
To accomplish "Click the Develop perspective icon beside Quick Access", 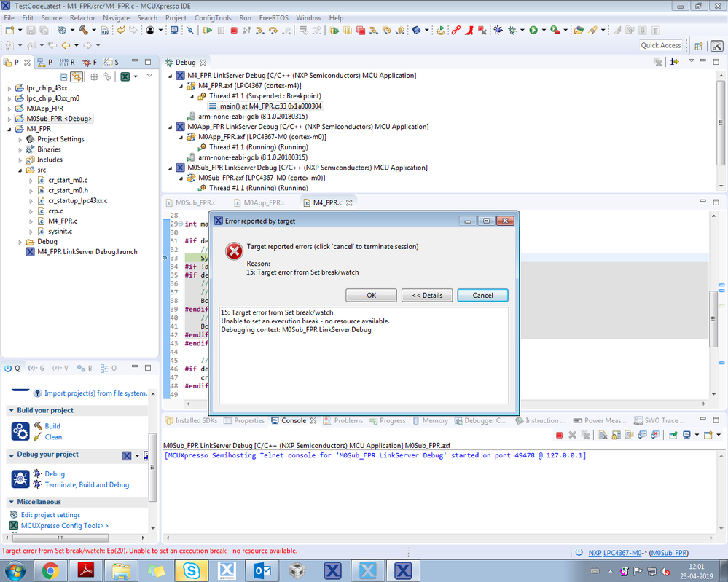I will (717, 45).
